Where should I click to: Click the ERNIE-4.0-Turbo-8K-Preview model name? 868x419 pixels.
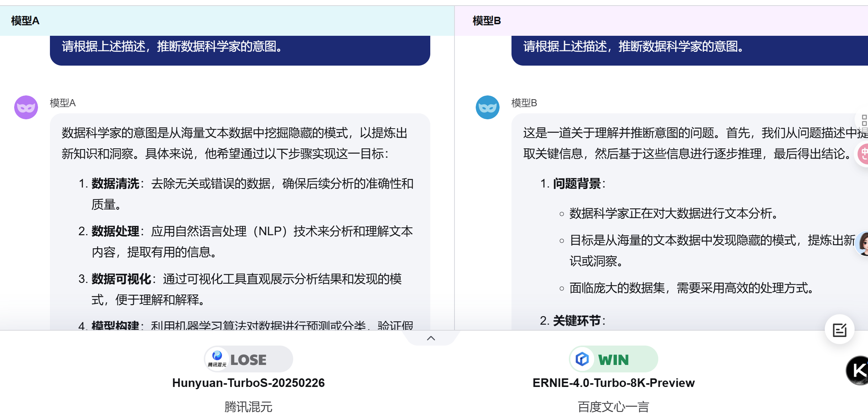(614, 383)
